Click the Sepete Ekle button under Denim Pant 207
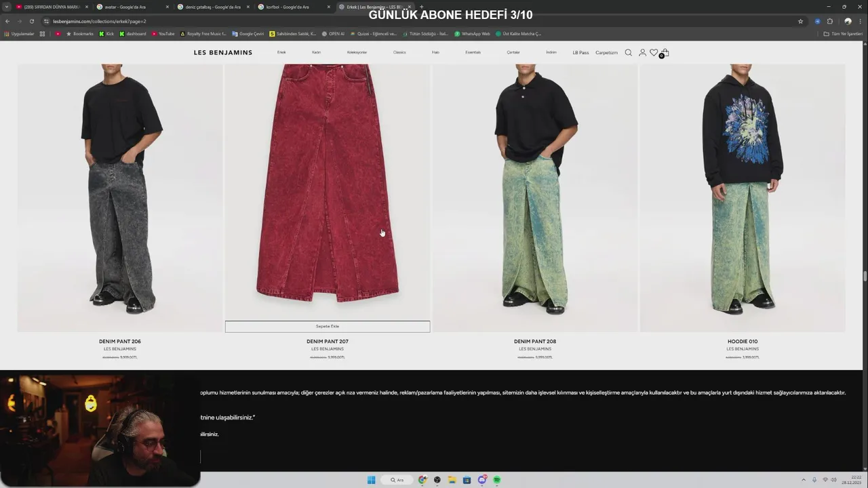868x488 pixels. tap(328, 327)
